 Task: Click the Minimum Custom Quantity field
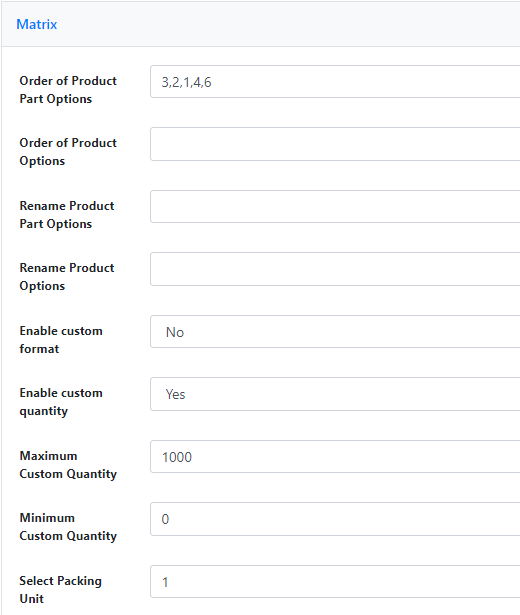coord(335,519)
